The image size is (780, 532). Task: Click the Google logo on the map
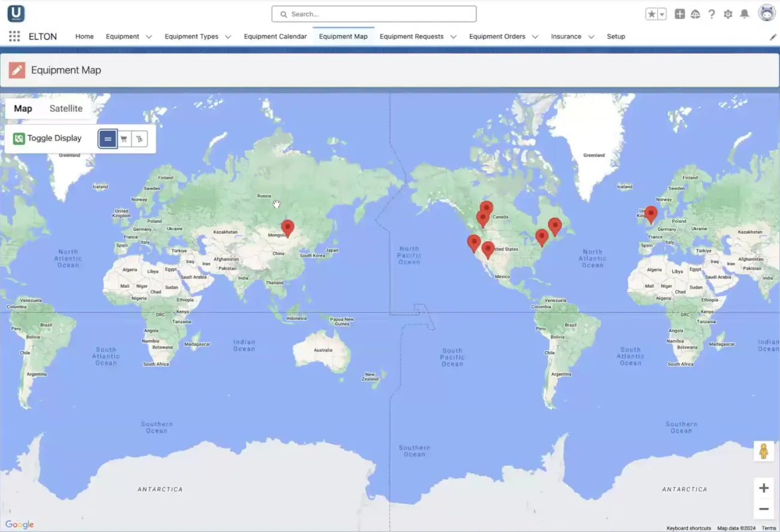(19, 525)
